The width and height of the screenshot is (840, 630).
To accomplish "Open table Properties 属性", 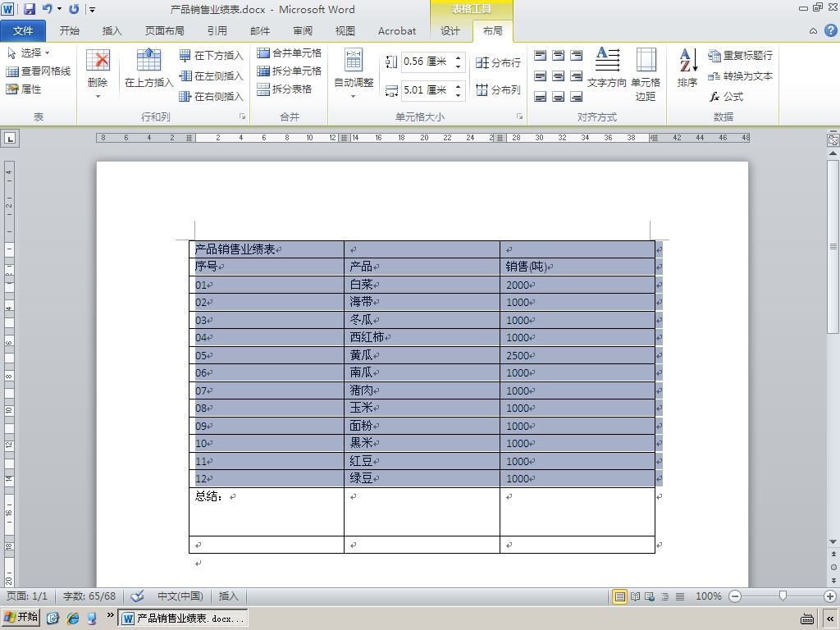I will (x=24, y=89).
